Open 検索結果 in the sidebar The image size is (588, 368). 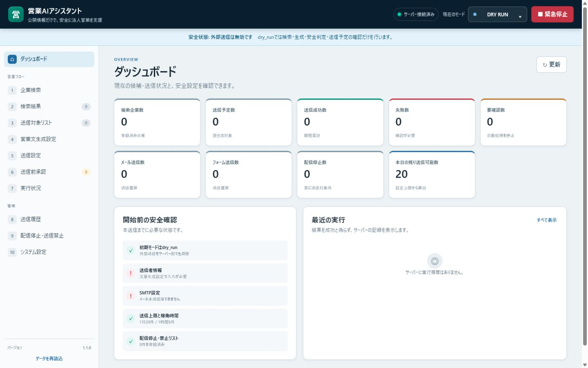point(49,107)
